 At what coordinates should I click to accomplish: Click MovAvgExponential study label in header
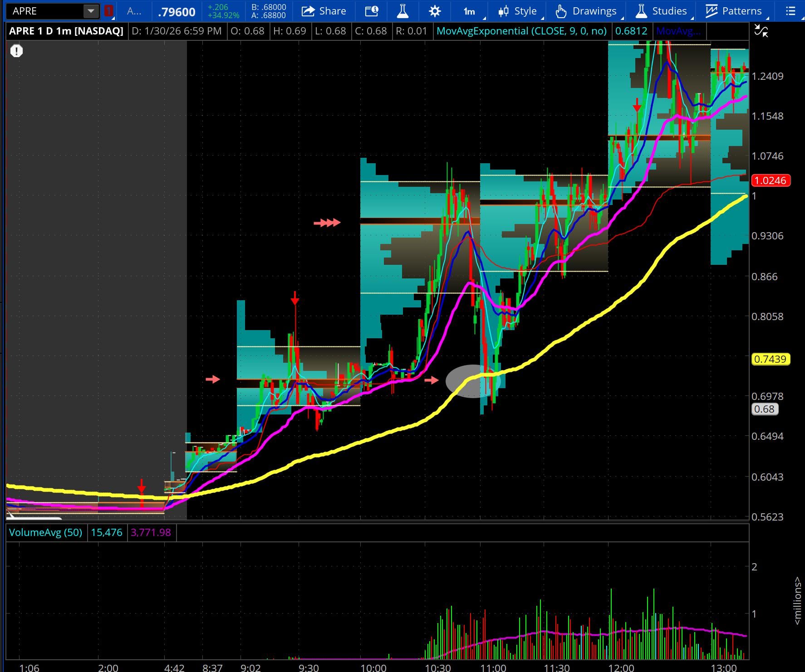click(x=521, y=31)
